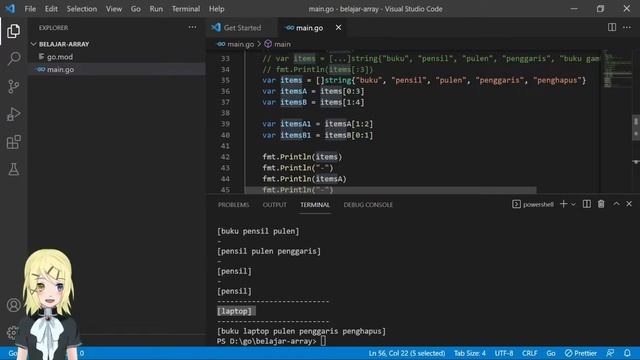Click Explorer more actions ellipsis
The image size is (640, 360).
192,27
